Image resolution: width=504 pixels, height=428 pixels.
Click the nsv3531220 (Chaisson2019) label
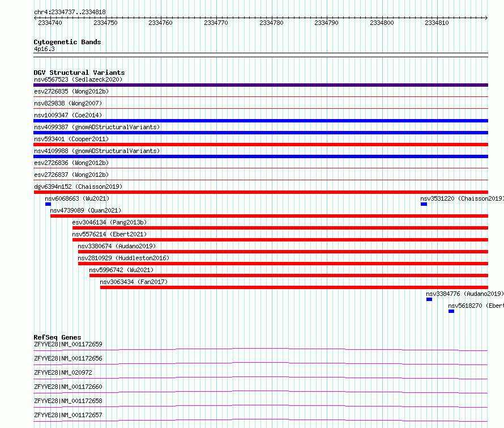(x=462, y=198)
